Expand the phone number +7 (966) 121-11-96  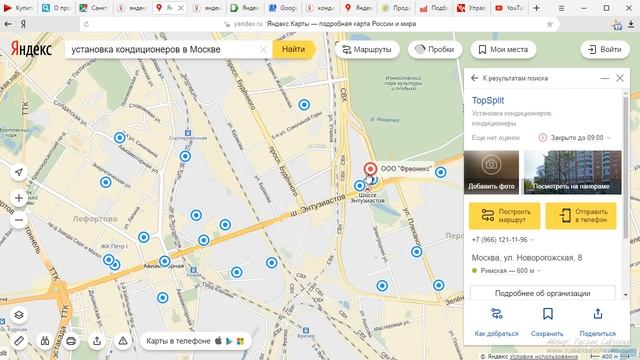503,240
